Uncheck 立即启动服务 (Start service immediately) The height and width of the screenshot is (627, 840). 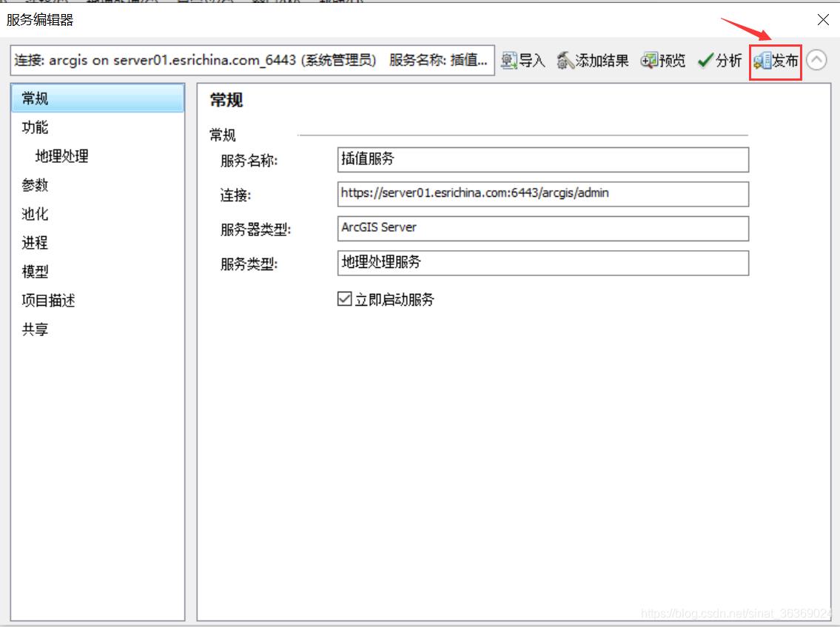[x=344, y=299]
